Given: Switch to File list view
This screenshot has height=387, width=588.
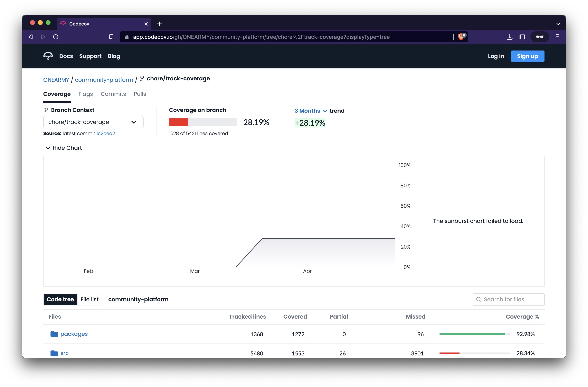Looking at the screenshot, I should (90, 299).
